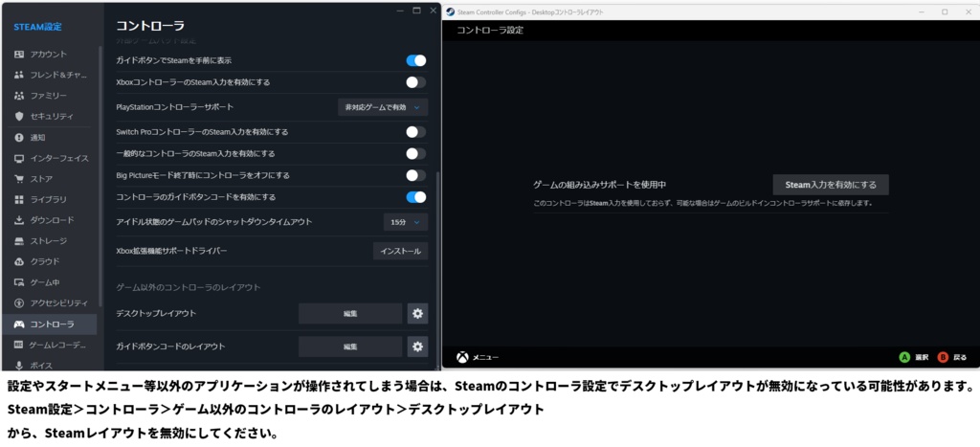
Task: Click the Controller gamepad icon in the sidebar
Action: [x=19, y=324]
